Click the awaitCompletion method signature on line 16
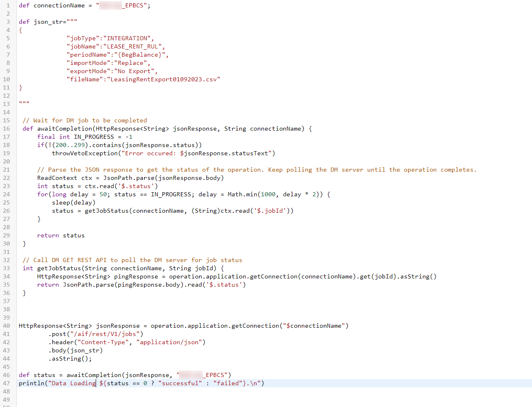Viewport: 532px width, 407px height. (x=167, y=129)
